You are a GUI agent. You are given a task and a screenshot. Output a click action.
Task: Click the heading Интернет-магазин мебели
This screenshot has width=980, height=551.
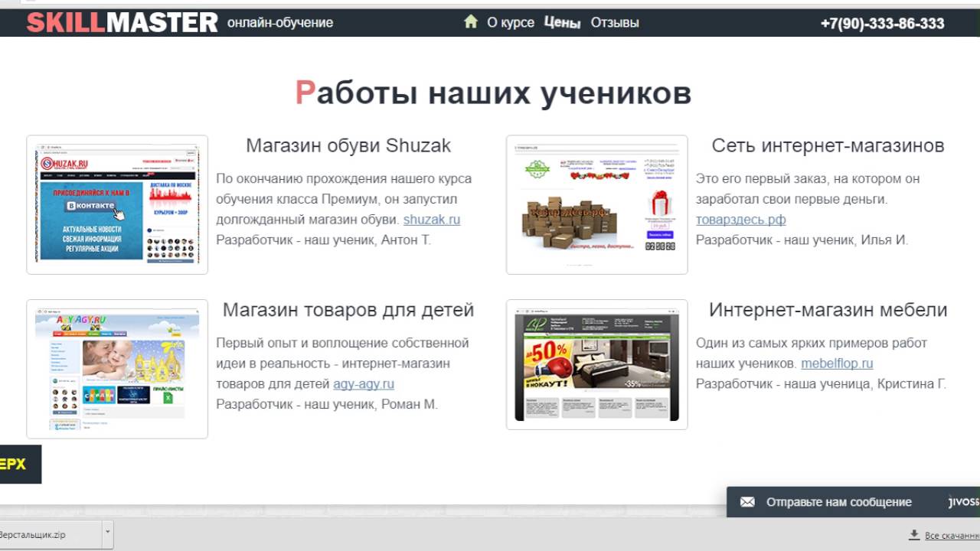click(828, 310)
